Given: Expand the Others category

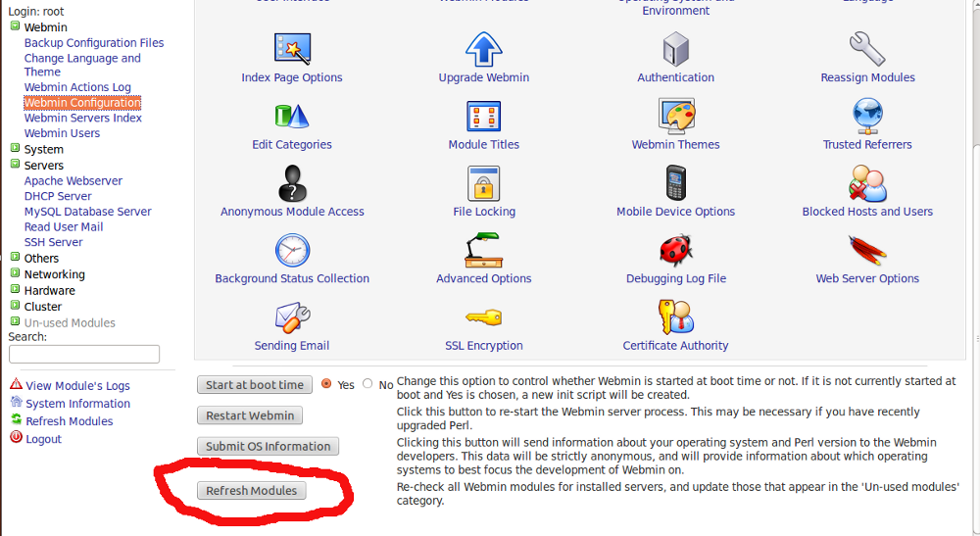Looking at the screenshot, I should coord(15,257).
